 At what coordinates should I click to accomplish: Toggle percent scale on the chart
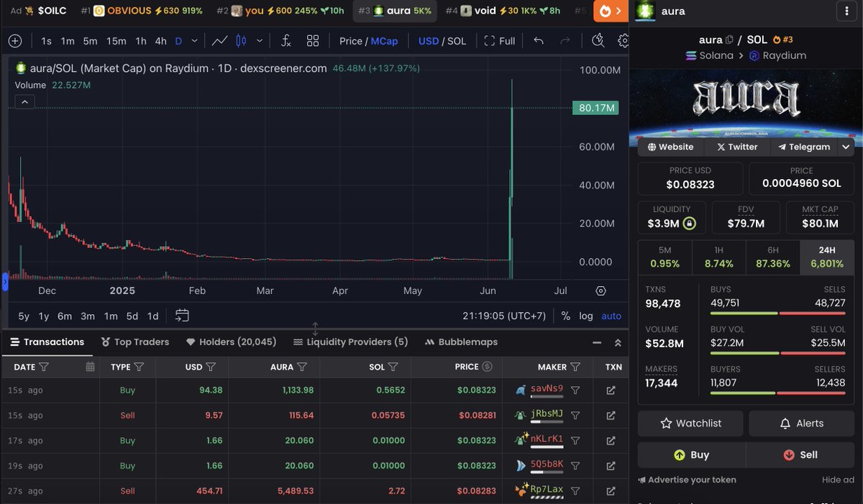tap(566, 316)
